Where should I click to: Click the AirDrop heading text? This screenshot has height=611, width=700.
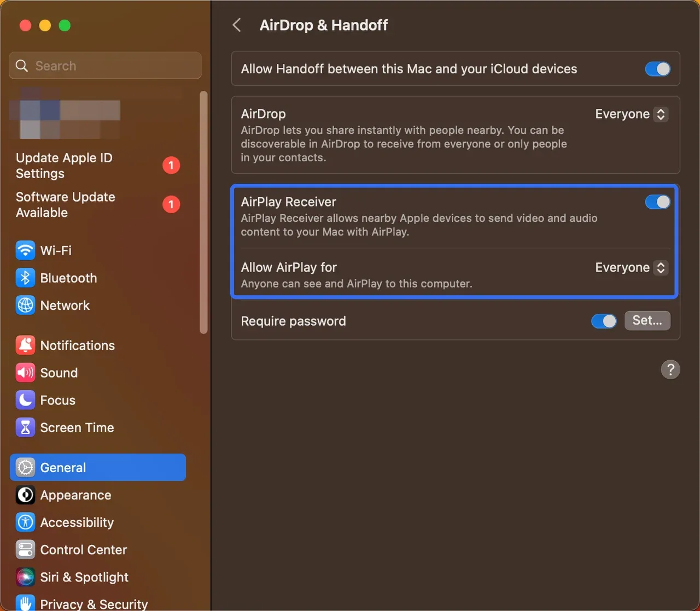coord(264,114)
